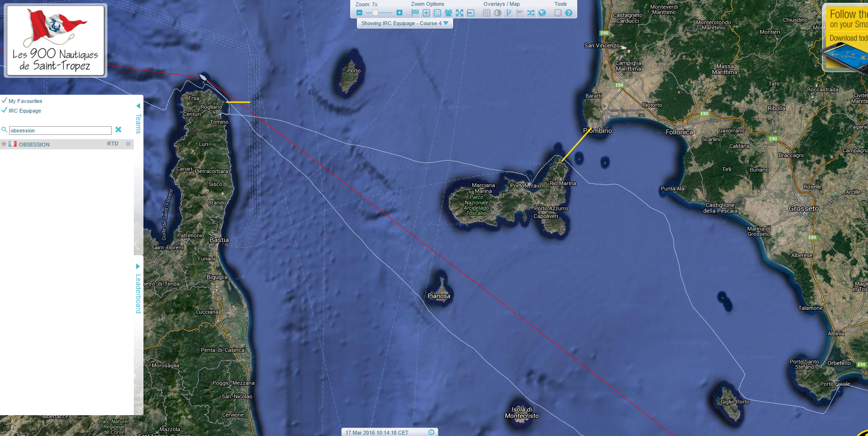This screenshot has height=436, width=868.
Task: Toggle the IRC Equipage checkmark
Action: (4, 110)
